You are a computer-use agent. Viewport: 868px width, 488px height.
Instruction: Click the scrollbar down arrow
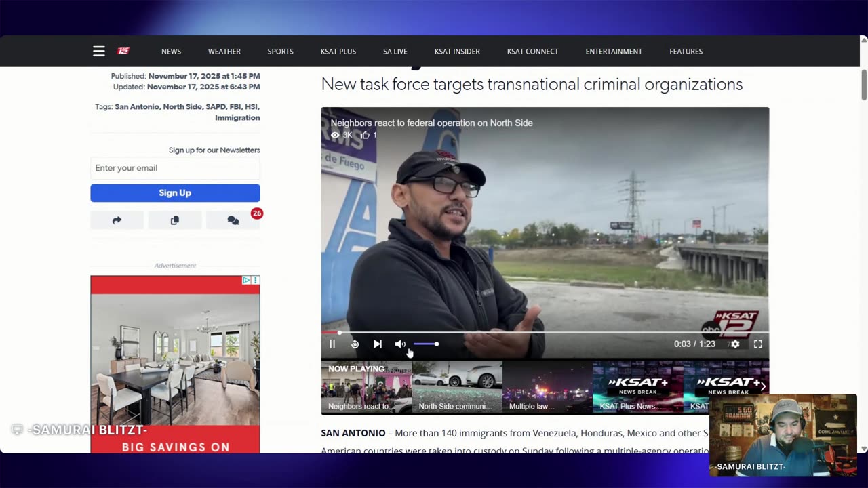pyautogui.click(x=864, y=449)
